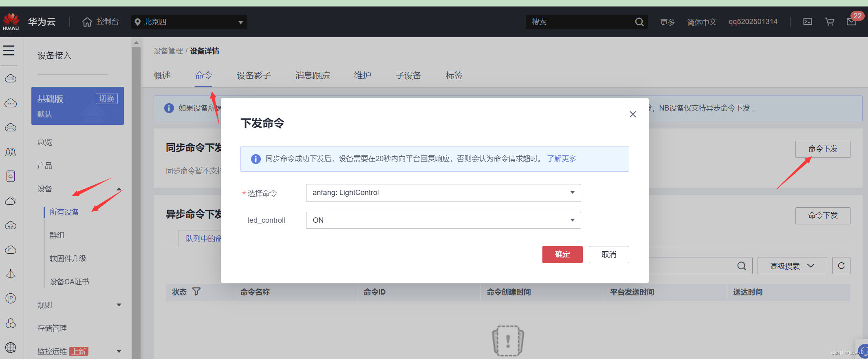The height and width of the screenshot is (359, 868).
Task: Click the document-with-cloud sidebar icon
Action: (11, 176)
